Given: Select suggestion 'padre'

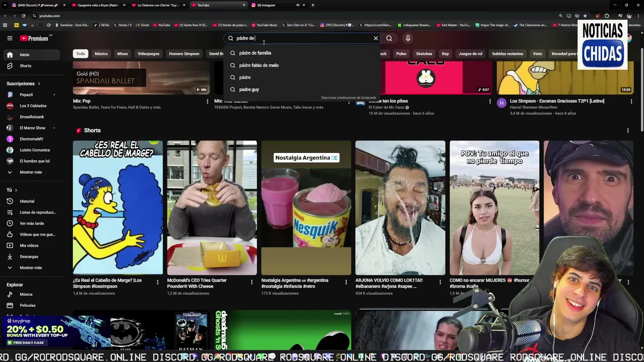Looking at the screenshot, I should [x=301, y=77].
